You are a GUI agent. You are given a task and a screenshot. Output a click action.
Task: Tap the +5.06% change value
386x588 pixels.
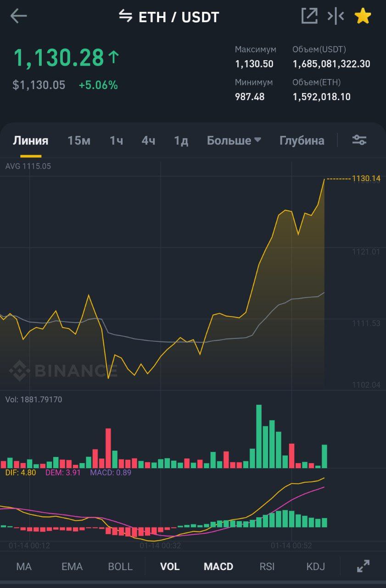[x=98, y=85]
